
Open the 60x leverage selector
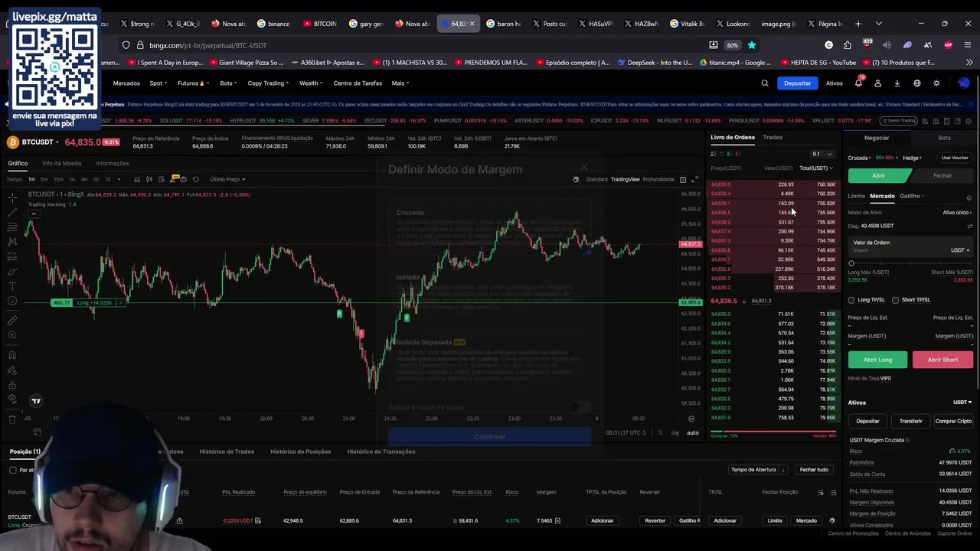886,158
